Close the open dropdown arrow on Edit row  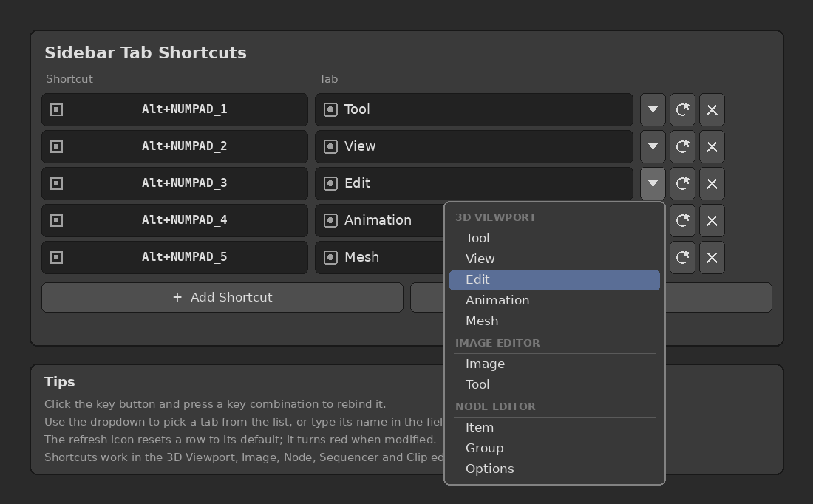pos(653,183)
